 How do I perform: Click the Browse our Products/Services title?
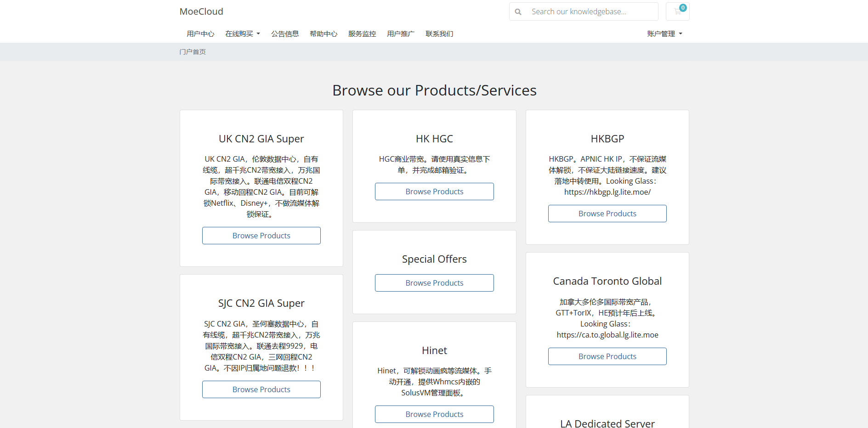434,90
